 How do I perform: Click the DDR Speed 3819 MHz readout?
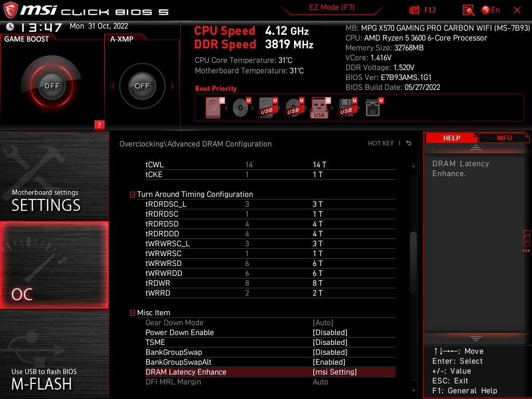(x=254, y=44)
